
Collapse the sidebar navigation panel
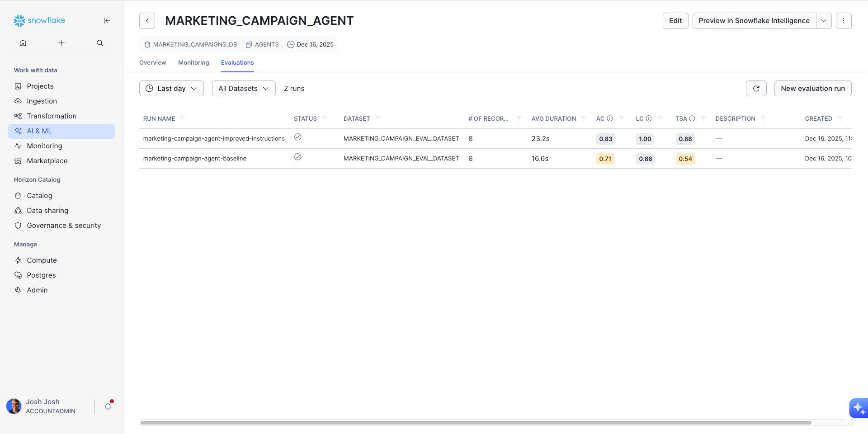pyautogui.click(x=107, y=21)
